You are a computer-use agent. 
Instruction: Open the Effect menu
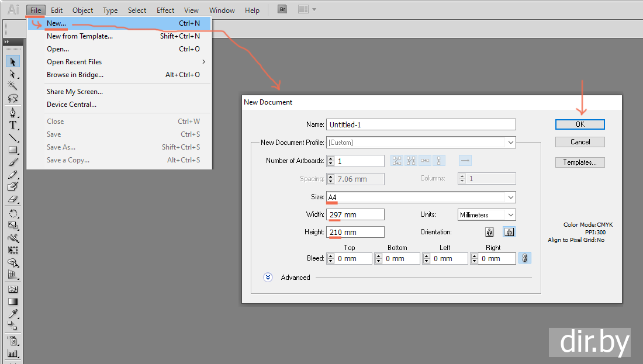165,10
